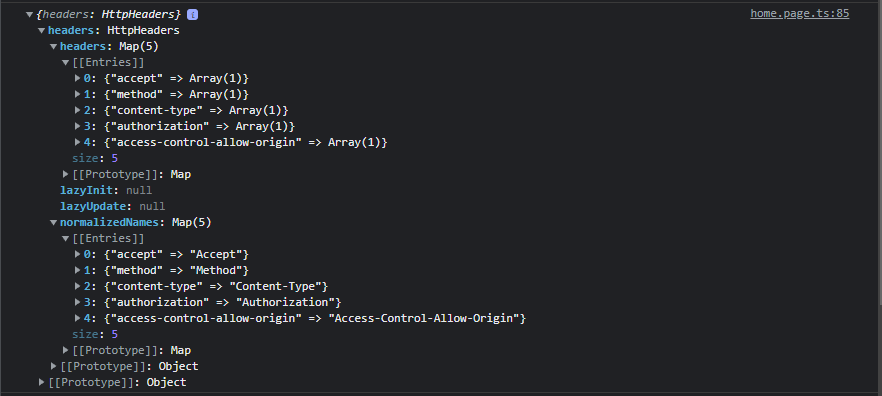Collapse the headers: Map(5) node
The width and height of the screenshot is (882, 396).
(53, 47)
